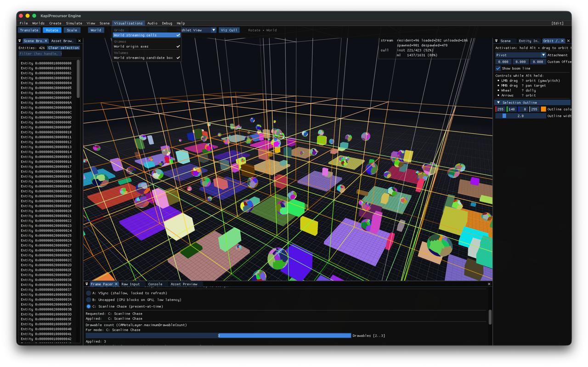Select Entity 0x000000020000002F in list
This screenshot has height=367, width=588.
pos(46,275)
